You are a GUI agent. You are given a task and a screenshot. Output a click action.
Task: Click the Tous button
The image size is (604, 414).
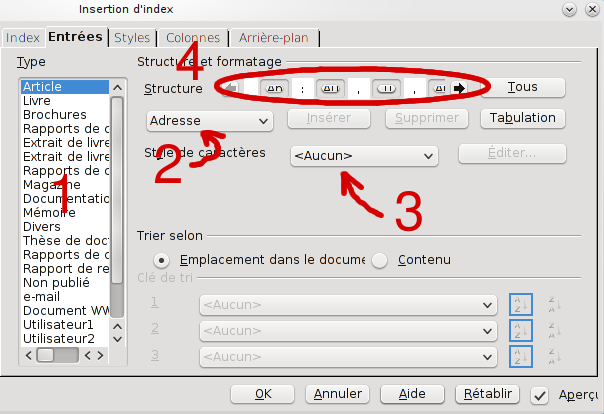pos(523,87)
